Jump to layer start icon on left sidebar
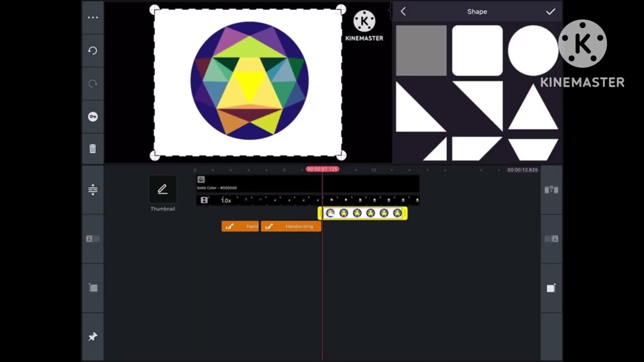The height and width of the screenshot is (362, 644). pyautogui.click(x=93, y=288)
